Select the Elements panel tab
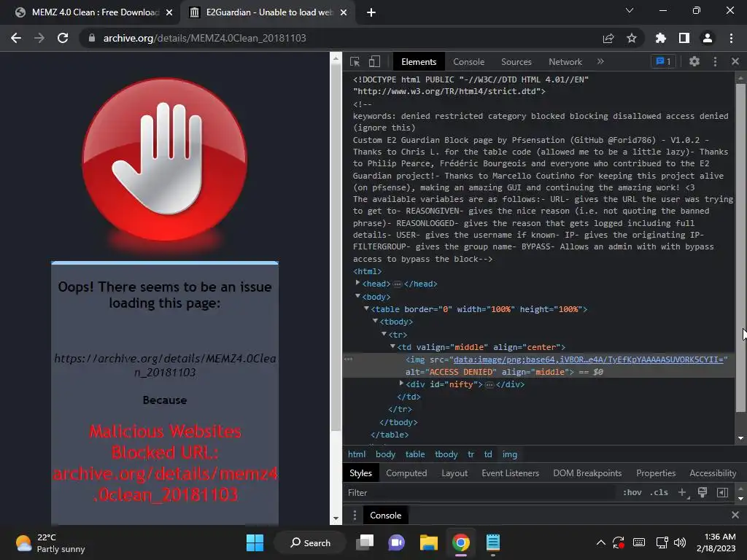Viewport: 747px width, 560px height. [x=419, y=62]
